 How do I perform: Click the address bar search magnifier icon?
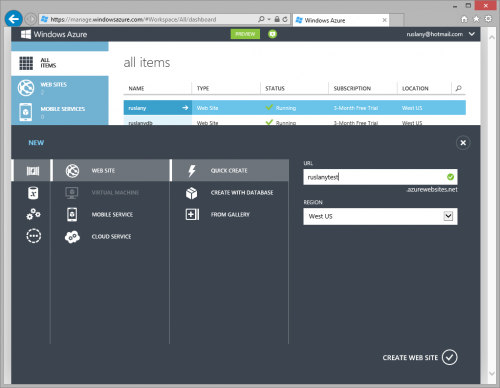[x=261, y=19]
